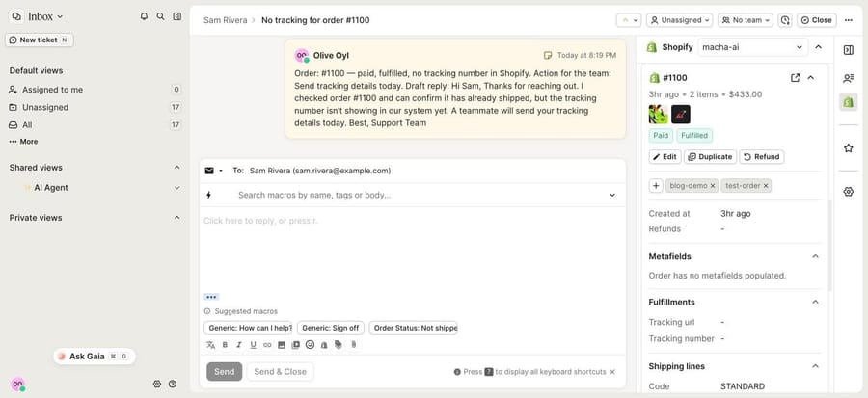Image resolution: width=868 pixels, height=398 pixels.
Task: Click the image gallery icon next to the picture icon
Action: [296, 344]
